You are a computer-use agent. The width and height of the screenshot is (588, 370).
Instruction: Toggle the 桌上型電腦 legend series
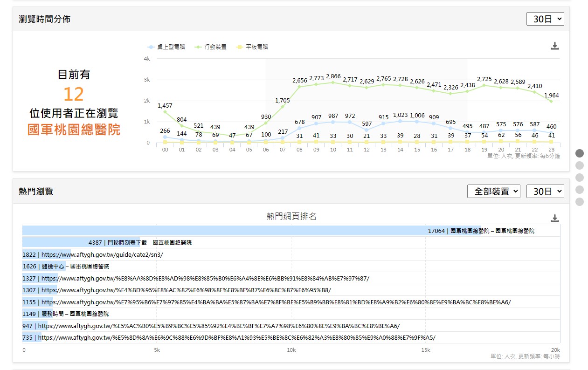pyautogui.click(x=166, y=47)
